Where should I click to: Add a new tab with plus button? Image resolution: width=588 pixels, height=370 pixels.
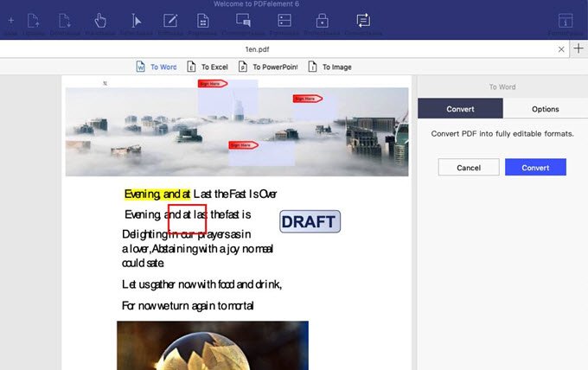pyautogui.click(x=578, y=48)
